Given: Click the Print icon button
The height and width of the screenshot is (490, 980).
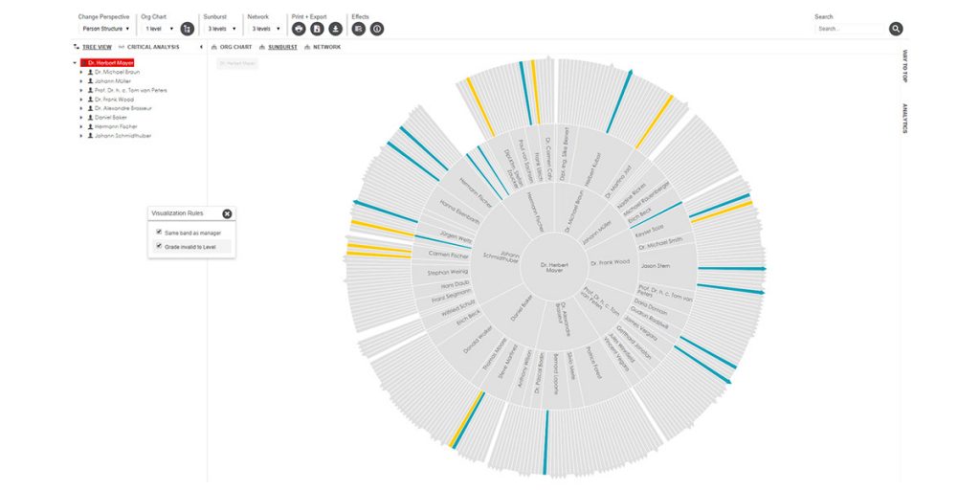Looking at the screenshot, I should [x=299, y=29].
